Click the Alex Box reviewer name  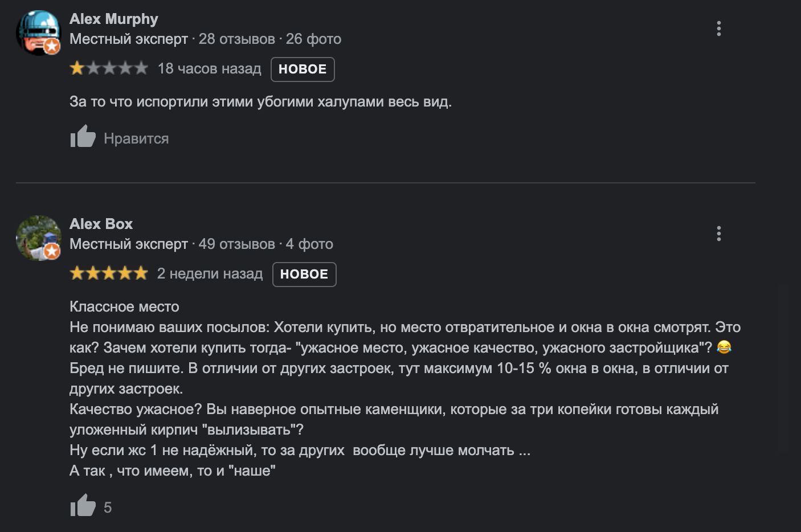coord(101,224)
